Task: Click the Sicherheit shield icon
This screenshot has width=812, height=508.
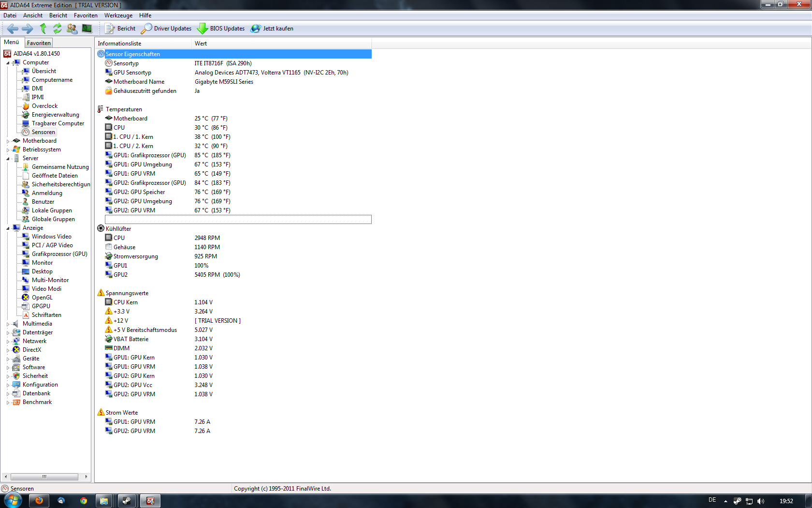Action: [x=16, y=376]
